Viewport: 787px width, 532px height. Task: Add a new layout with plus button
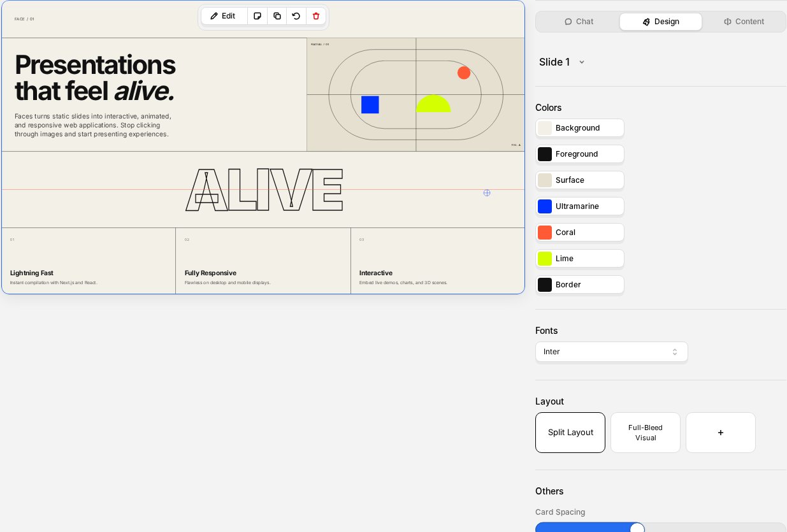click(721, 433)
